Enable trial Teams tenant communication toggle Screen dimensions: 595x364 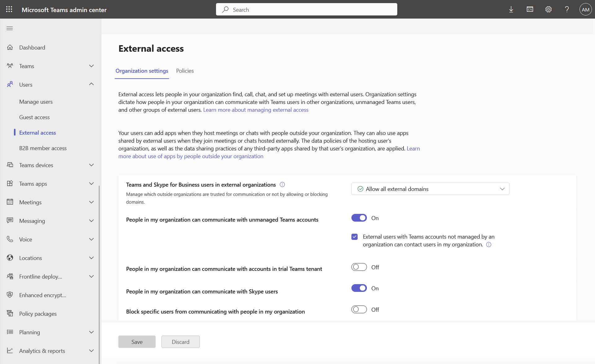pos(359,267)
